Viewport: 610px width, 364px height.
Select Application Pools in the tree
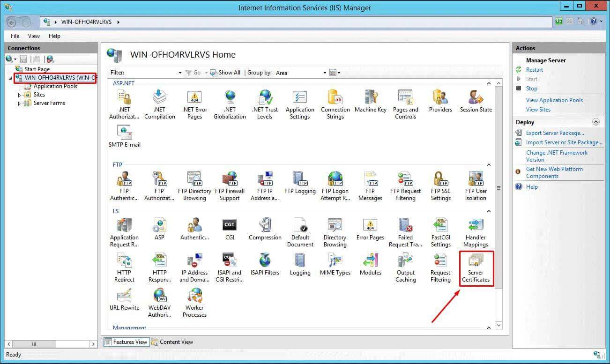[x=55, y=86]
